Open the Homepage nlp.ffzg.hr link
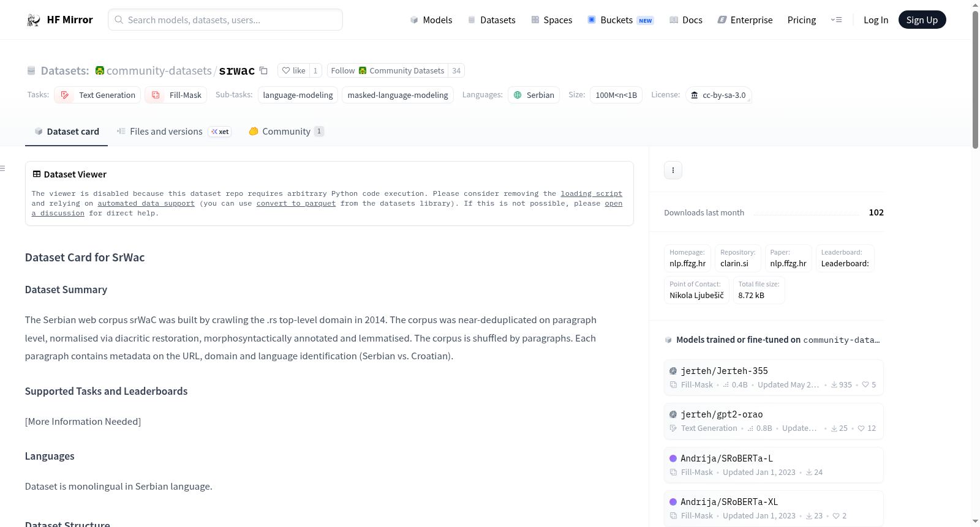 click(x=688, y=258)
